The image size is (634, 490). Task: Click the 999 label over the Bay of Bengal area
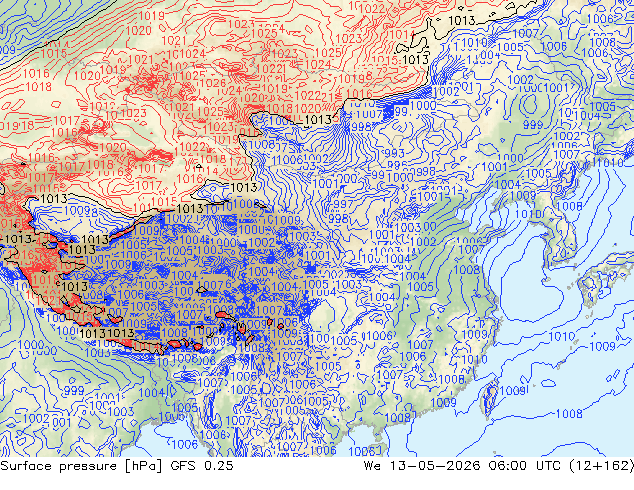[74, 391]
